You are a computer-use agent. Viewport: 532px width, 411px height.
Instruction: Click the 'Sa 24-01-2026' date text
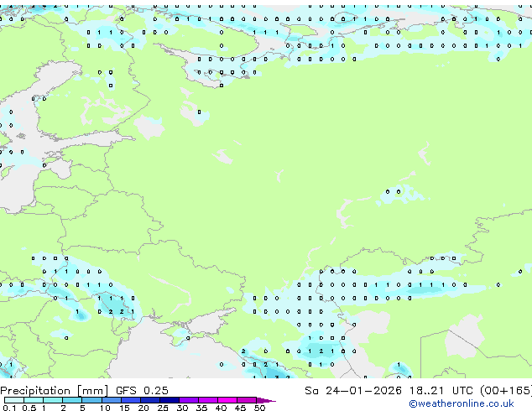pos(353,391)
